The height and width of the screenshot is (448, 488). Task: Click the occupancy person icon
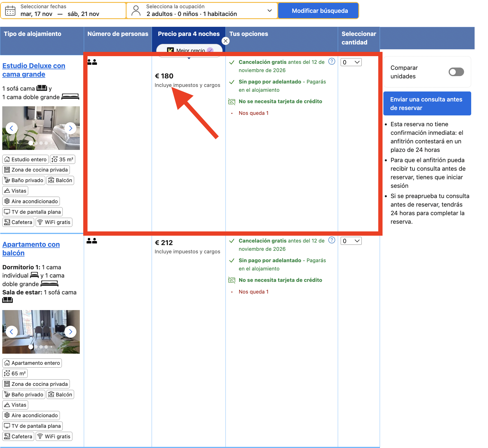tap(136, 11)
